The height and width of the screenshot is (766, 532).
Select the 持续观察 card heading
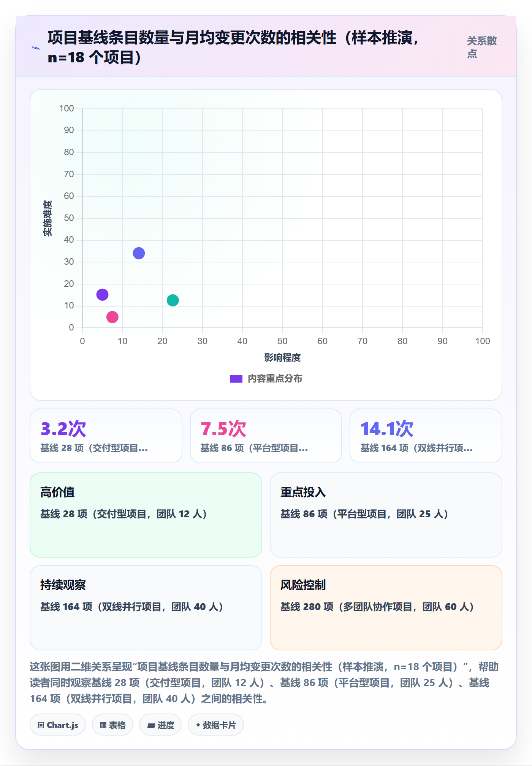coord(63,585)
